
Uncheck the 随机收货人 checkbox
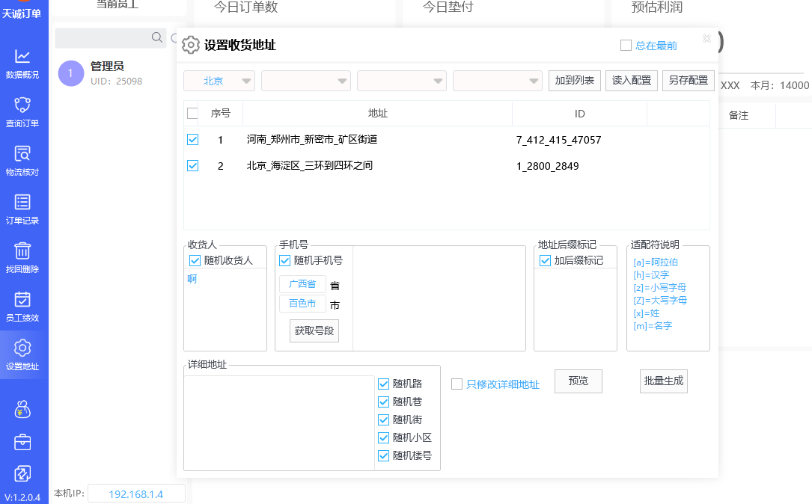click(x=195, y=260)
